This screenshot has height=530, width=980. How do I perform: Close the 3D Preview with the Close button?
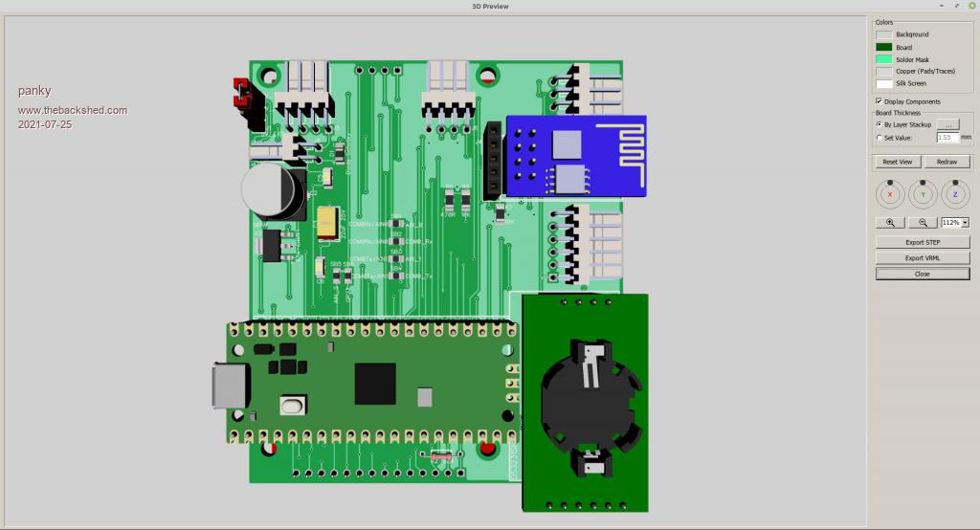click(x=923, y=274)
